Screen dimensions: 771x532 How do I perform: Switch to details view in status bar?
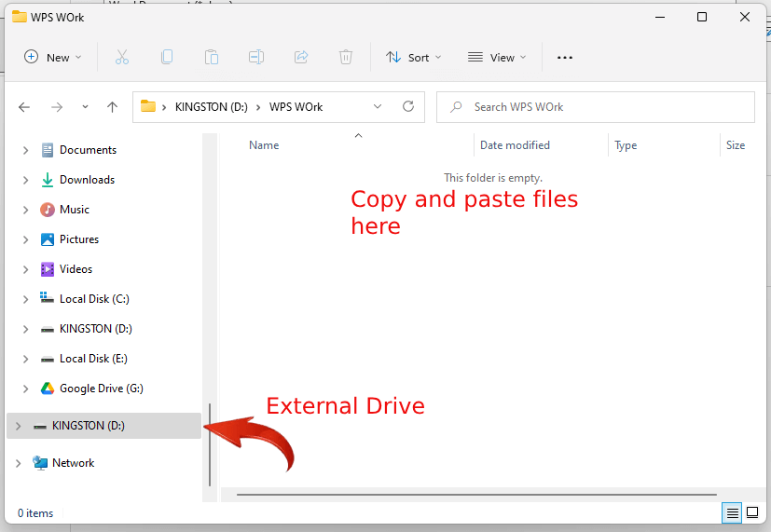pyautogui.click(x=732, y=513)
